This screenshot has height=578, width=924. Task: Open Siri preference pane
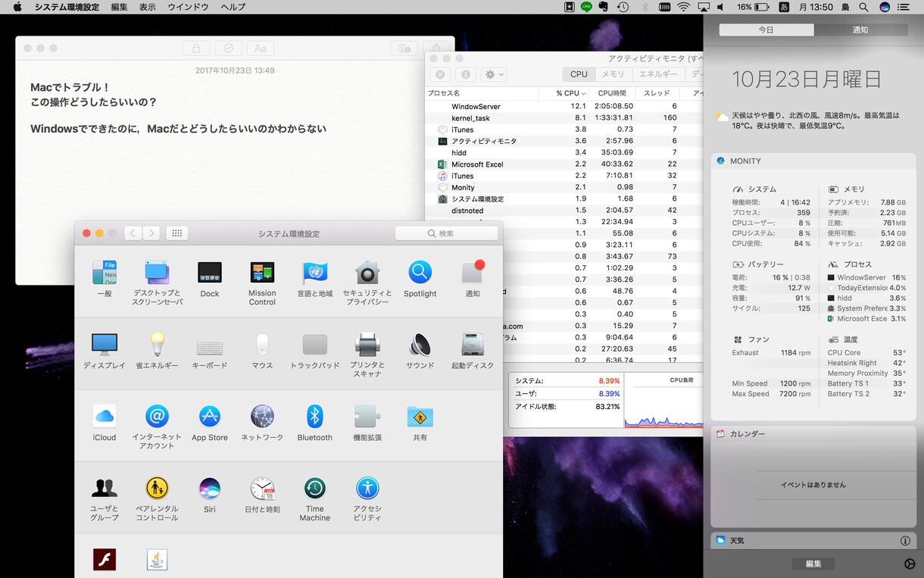210,495
